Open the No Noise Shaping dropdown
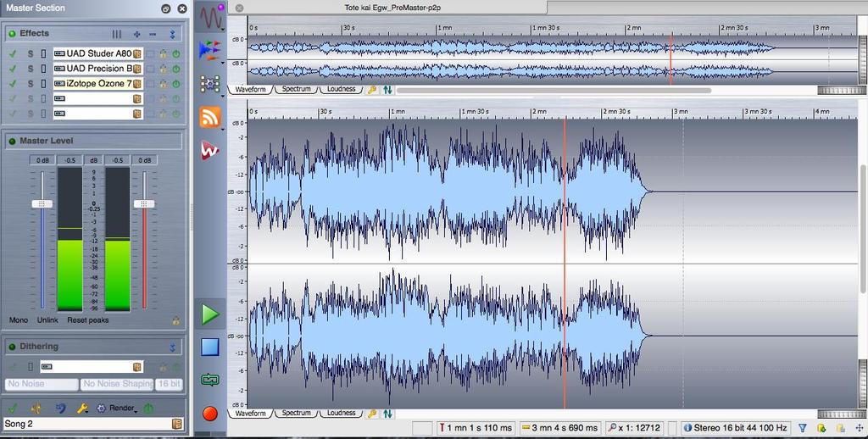 pos(117,384)
